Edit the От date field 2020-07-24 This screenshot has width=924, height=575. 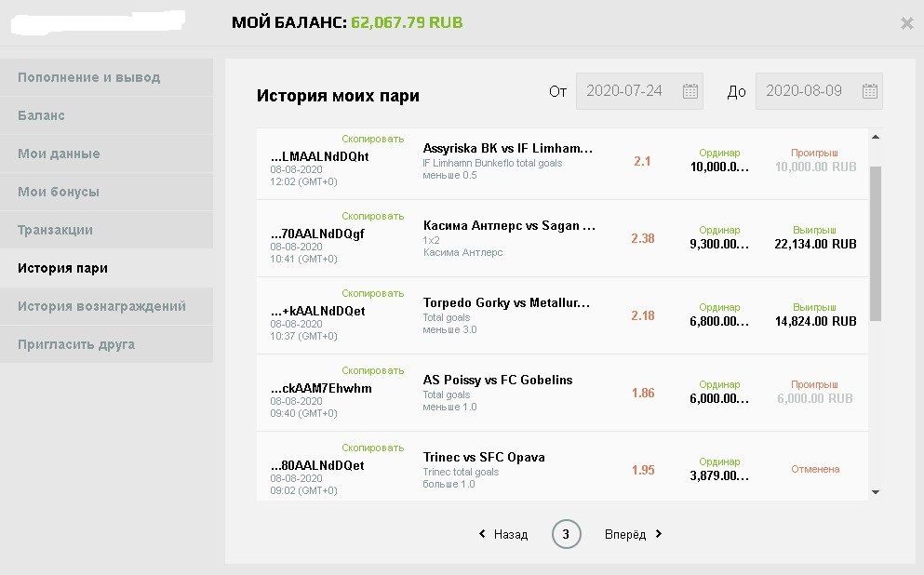[x=627, y=91]
